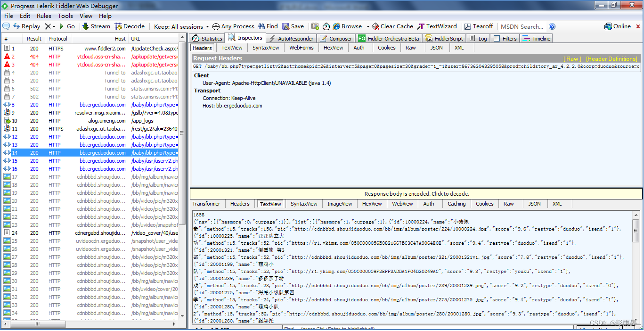Open help via blue question icon

[x=552, y=27]
